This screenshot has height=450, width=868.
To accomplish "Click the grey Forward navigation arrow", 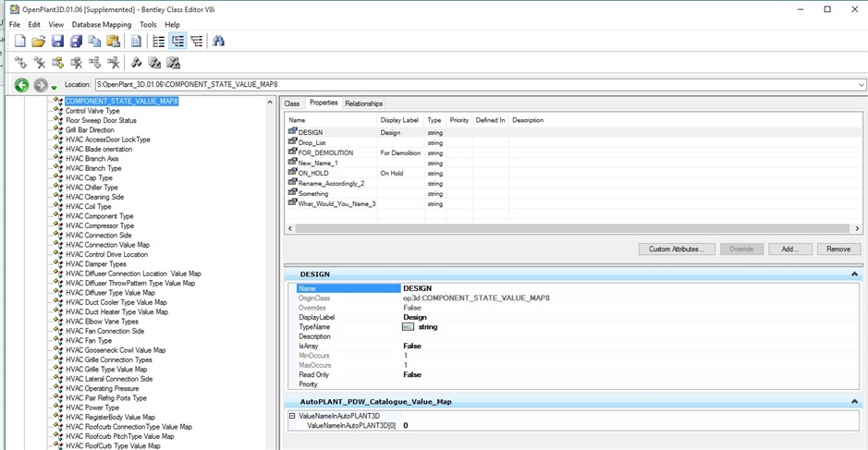I will [41, 85].
